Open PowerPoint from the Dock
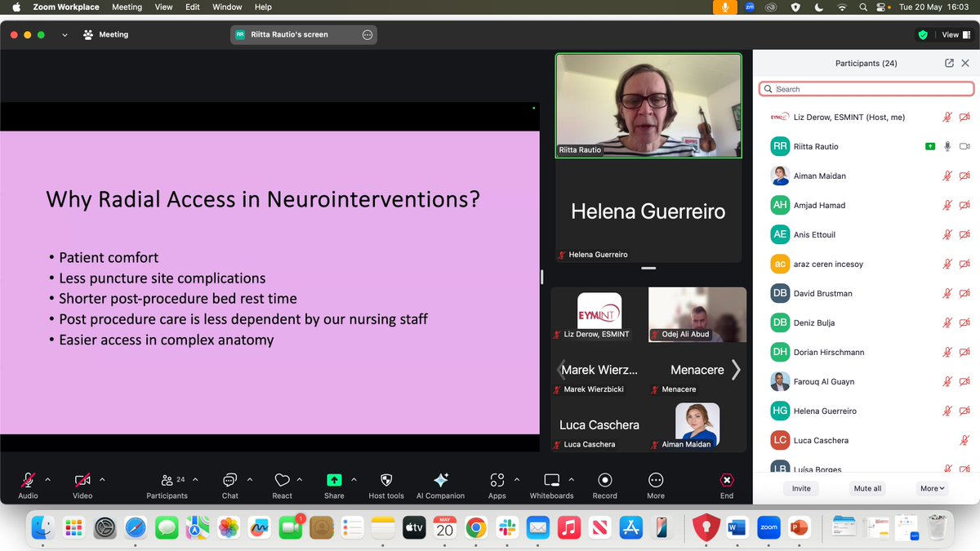Viewport: 980px width, 551px height. 800,527
